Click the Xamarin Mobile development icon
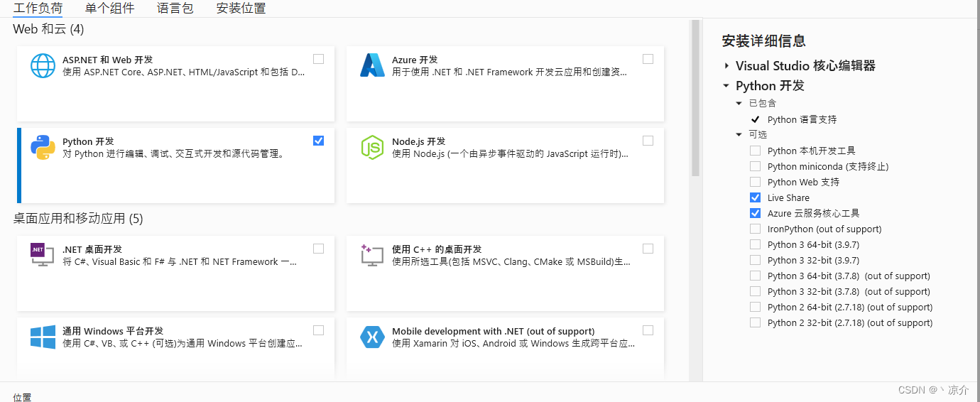This screenshot has width=980, height=402. (372, 337)
